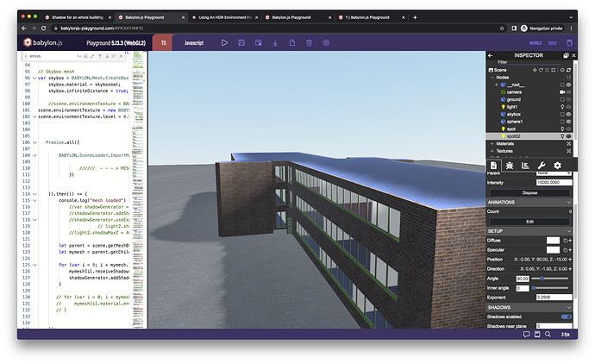Open Navigation privée profile button

542,28
